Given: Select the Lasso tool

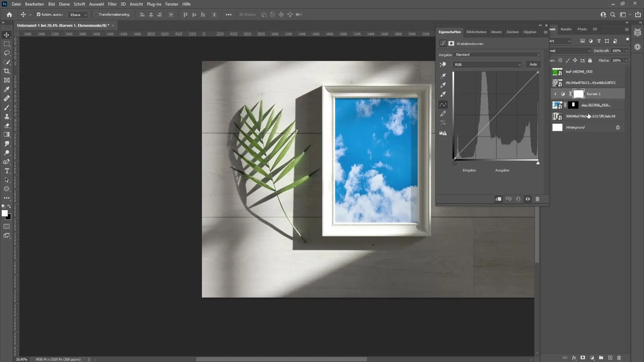Looking at the screenshot, I should pos(7,53).
